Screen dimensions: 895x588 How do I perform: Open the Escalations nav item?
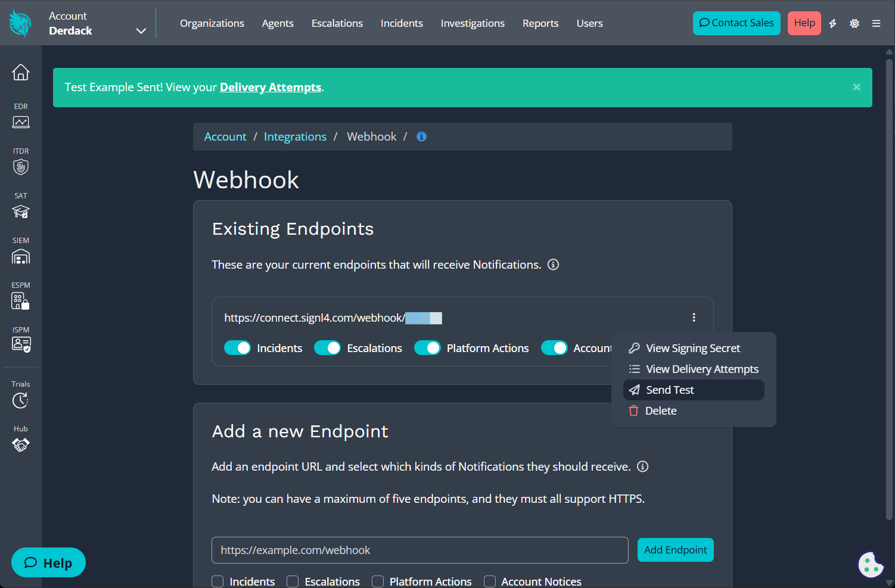click(x=337, y=23)
